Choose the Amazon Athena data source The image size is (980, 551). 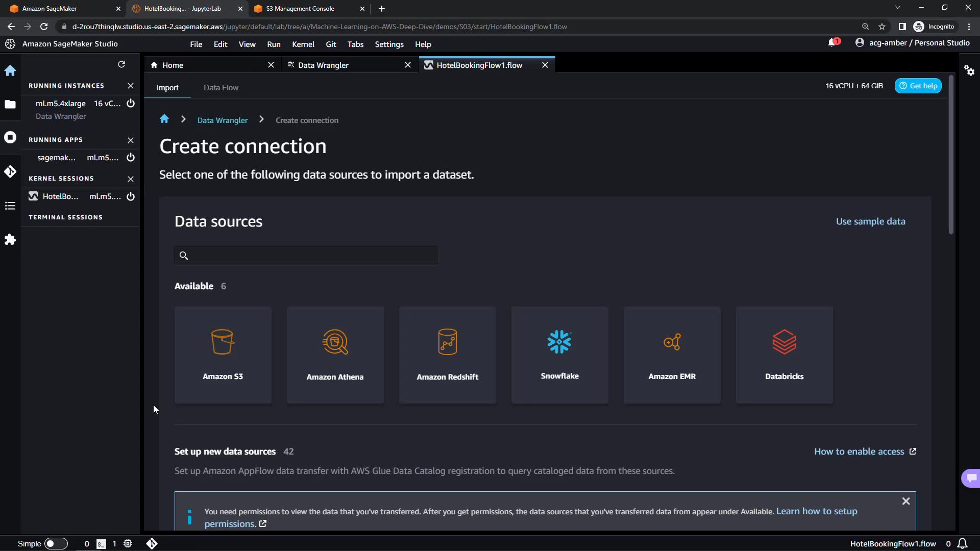coord(335,355)
